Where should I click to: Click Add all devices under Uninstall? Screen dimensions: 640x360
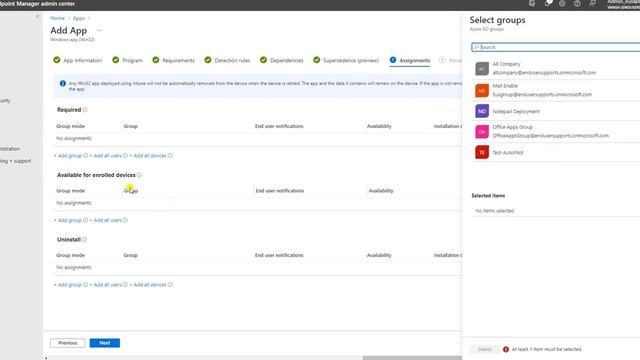tap(148, 285)
